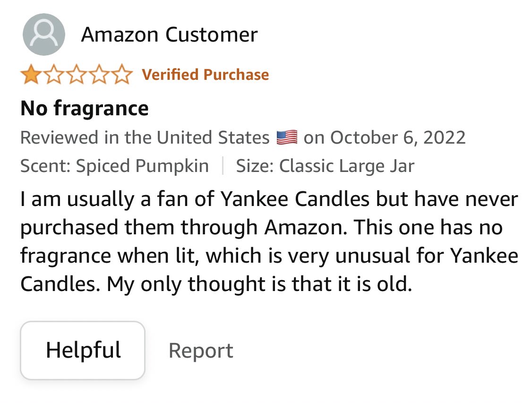Select the Size: Classic Large Jar label
The width and height of the screenshot is (532, 403).
click(x=325, y=166)
